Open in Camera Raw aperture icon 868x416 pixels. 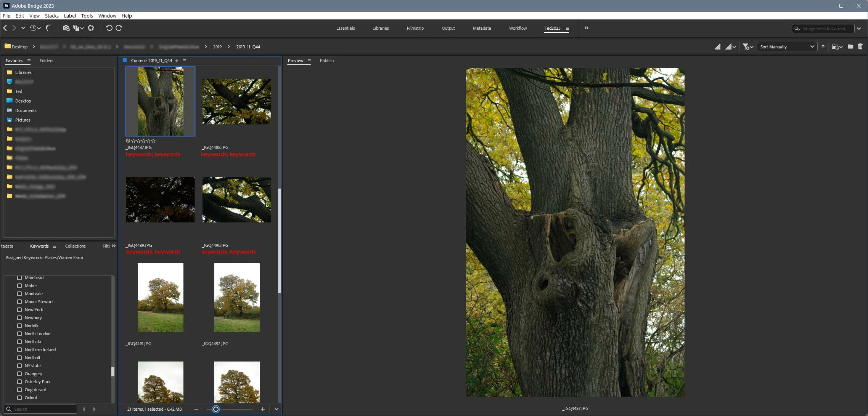[x=91, y=28]
